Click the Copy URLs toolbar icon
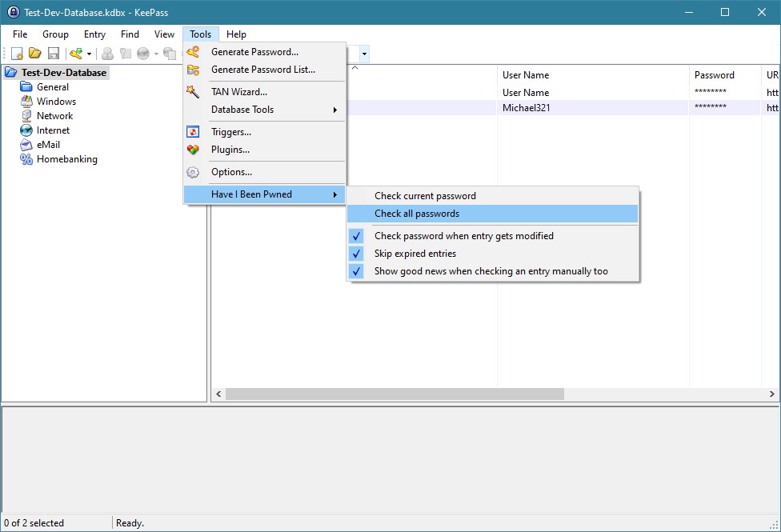This screenshot has height=532, width=781. pyautogui.click(x=170, y=54)
